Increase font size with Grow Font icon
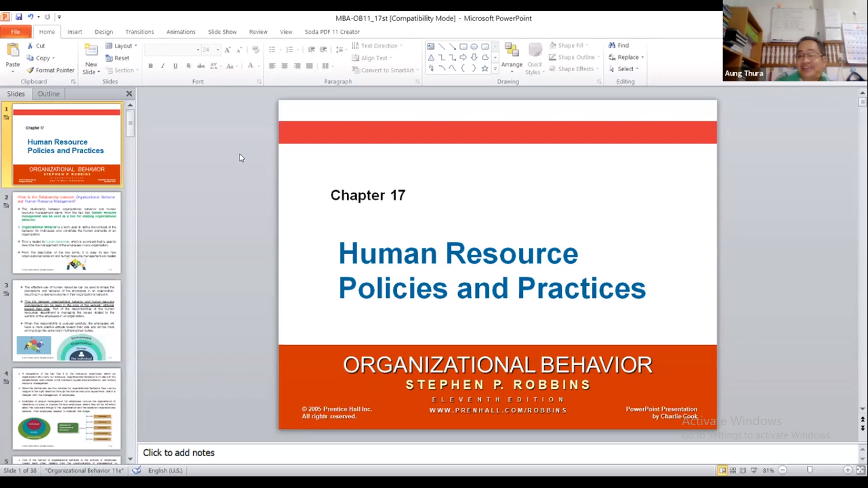Image resolution: width=868 pixels, height=488 pixels. (x=227, y=50)
